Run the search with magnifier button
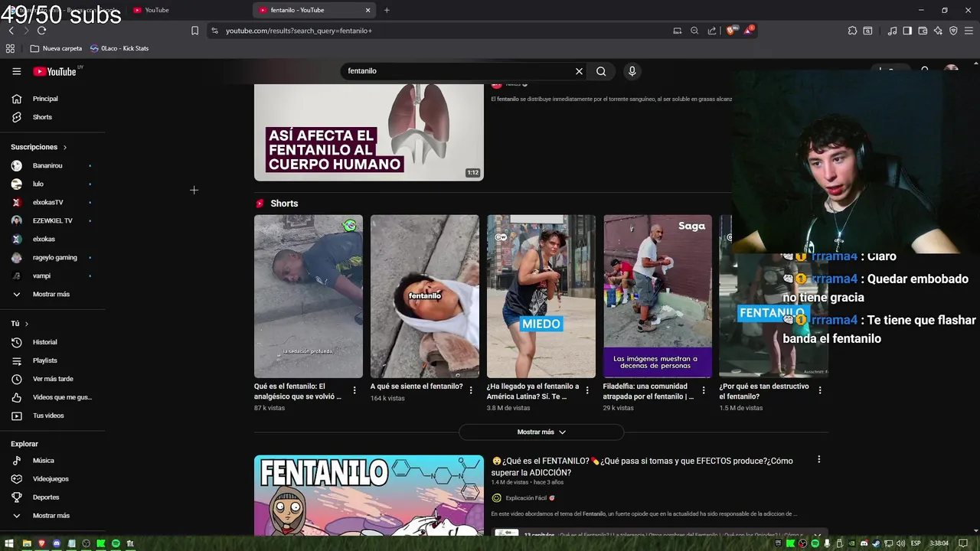The image size is (980, 551). pyautogui.click(x=601, y=71)
